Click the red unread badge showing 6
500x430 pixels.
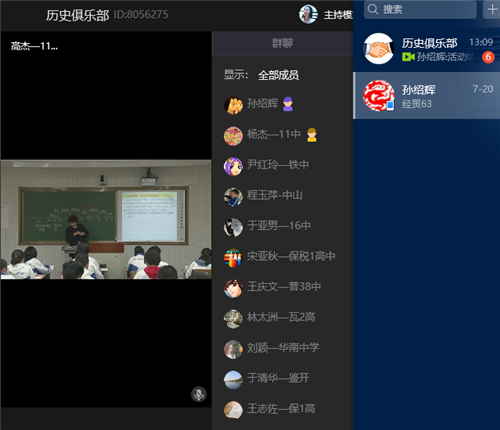coord(488,57)
